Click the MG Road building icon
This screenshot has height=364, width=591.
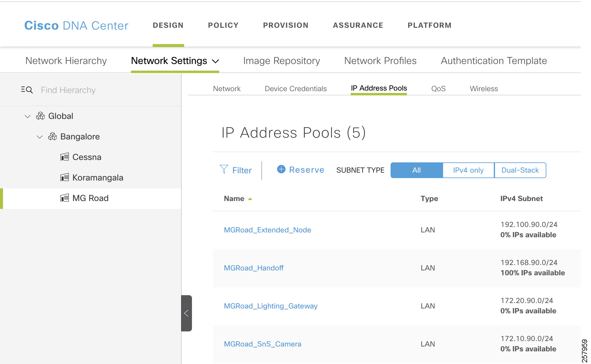point(65,198)
